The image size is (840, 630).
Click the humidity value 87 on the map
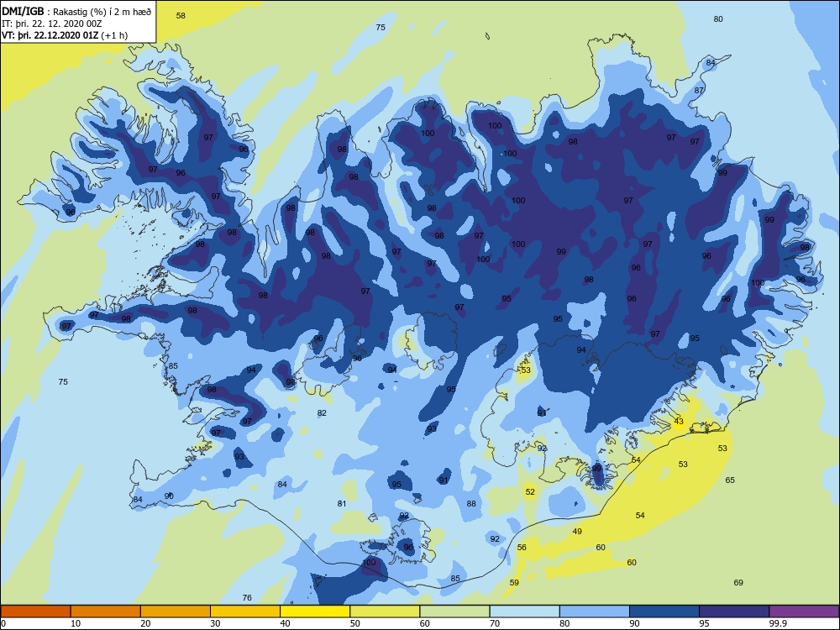699,90
